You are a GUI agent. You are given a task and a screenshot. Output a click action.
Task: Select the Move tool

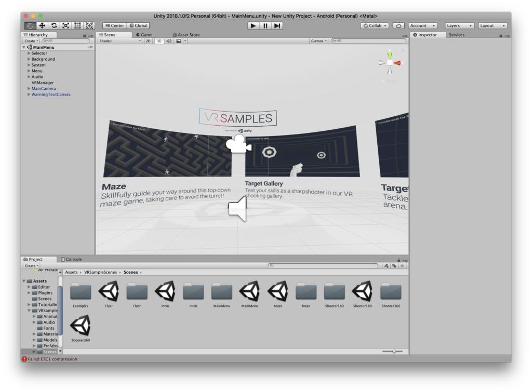(42, 25)
